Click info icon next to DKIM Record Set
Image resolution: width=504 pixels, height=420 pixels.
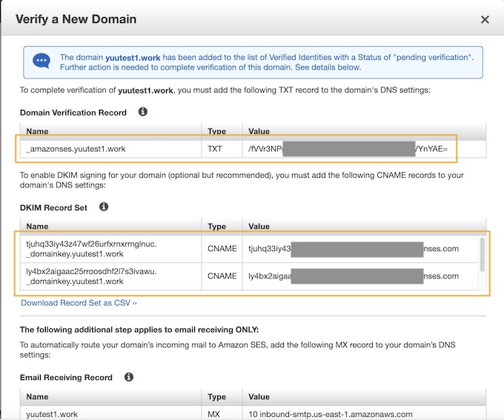coord(104,207)
